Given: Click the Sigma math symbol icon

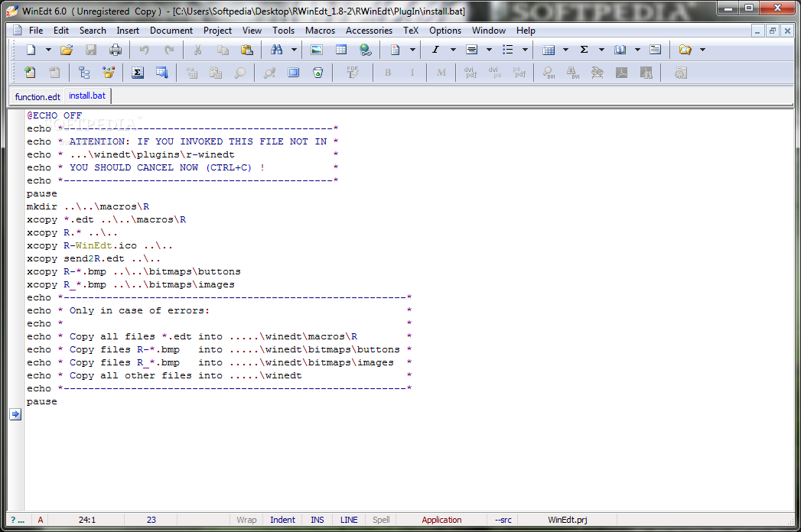Looking at the screenshot, I should pos(584,50).
